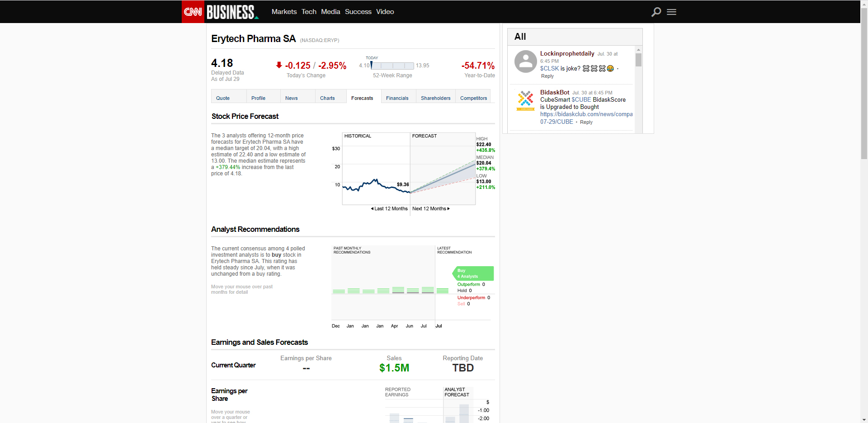
Task: Click the TBD reporting date
Action: (x=463, y=368)
